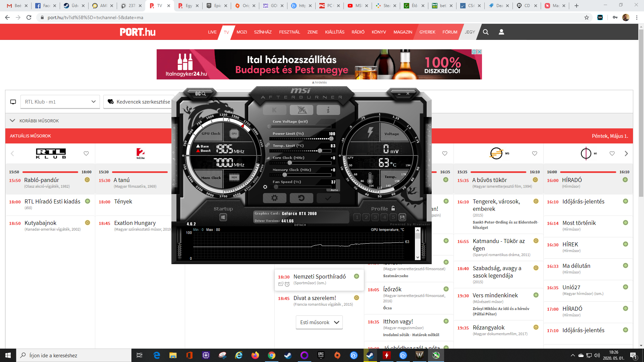Open the OC Scanner in MSI Afterburner
This screenshot has height=362, width=644.
click(200, 94)
